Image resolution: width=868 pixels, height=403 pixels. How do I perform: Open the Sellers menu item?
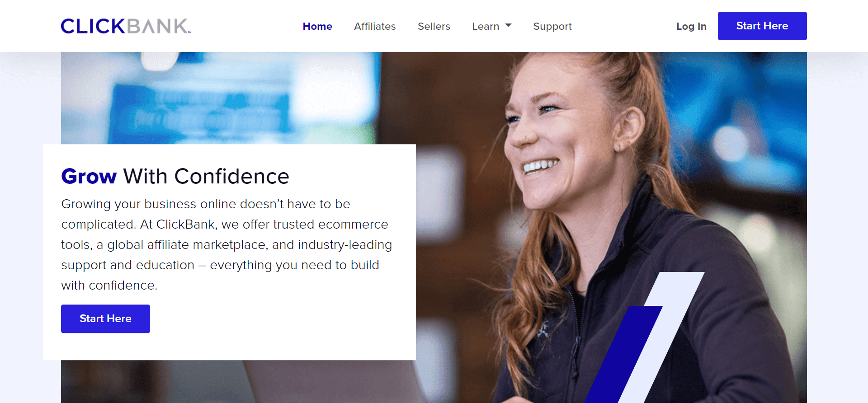[x=434, y=26]
